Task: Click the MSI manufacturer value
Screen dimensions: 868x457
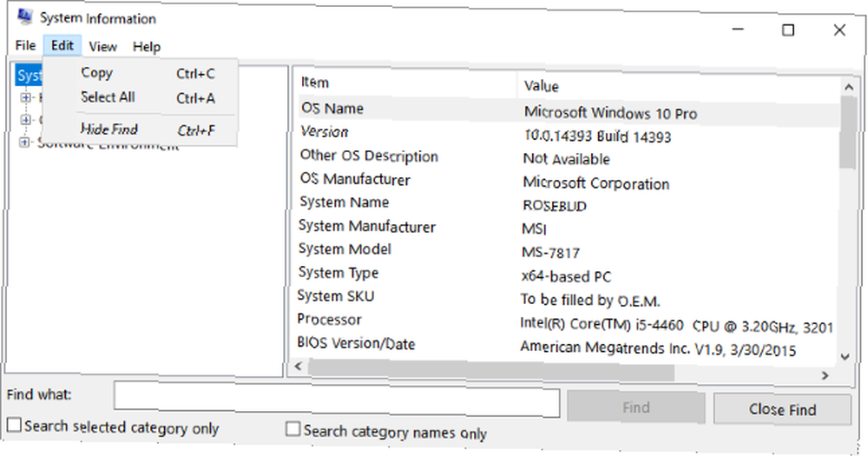Action: point(534,229)
